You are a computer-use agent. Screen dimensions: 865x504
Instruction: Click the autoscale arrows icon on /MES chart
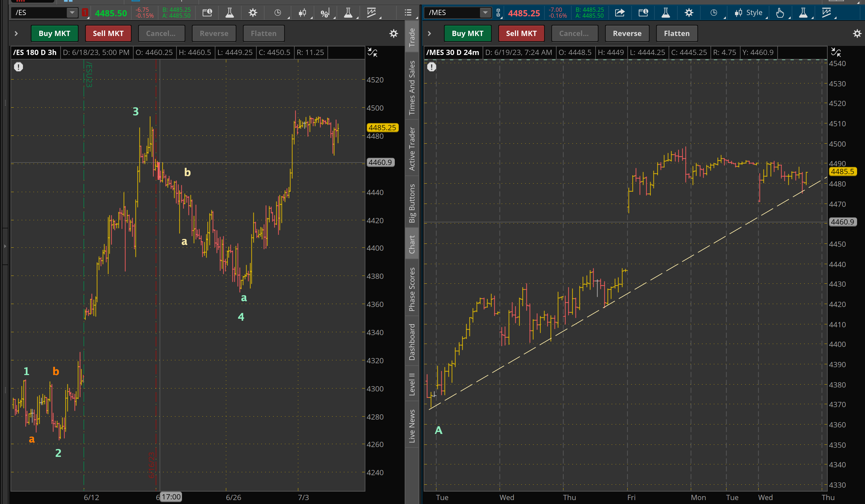pyautogui.click(x=836, y=52)
